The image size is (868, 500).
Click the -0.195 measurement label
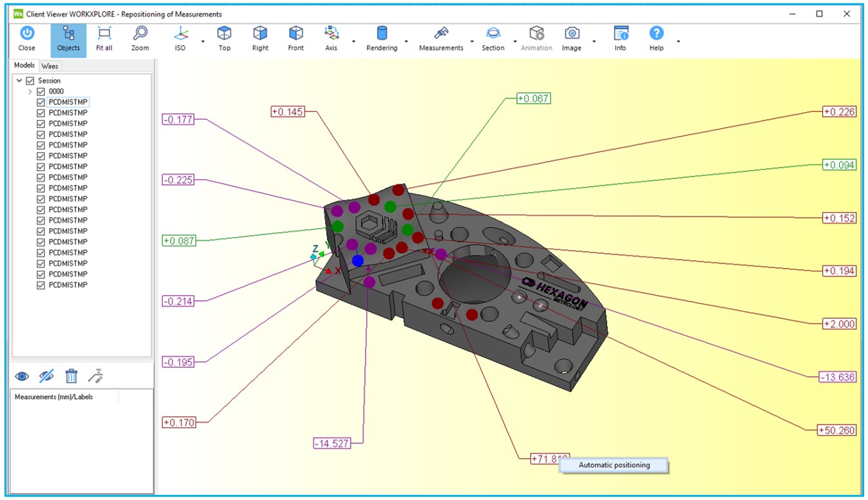coord(178,362)
